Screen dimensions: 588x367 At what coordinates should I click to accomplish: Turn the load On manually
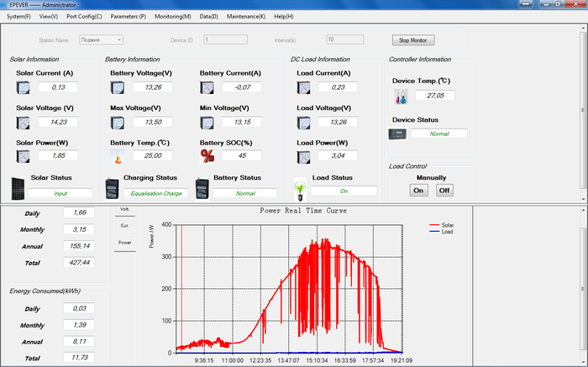[418, 190]
